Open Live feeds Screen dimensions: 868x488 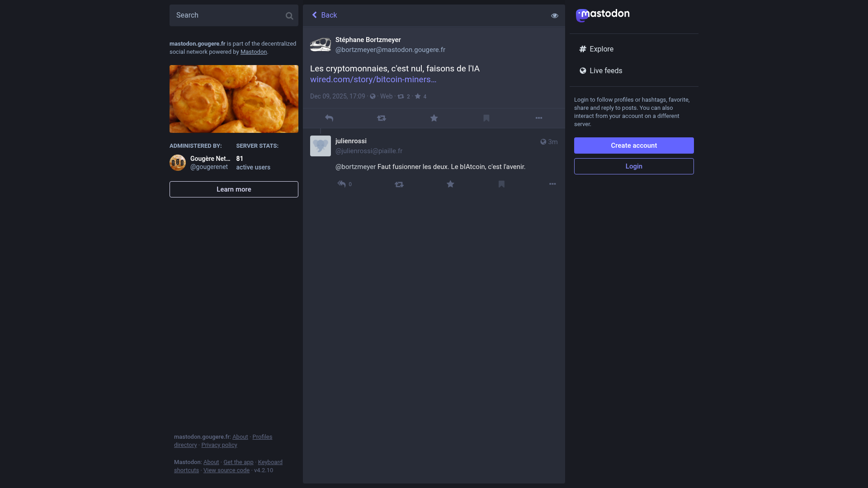[x=606, y=70]
